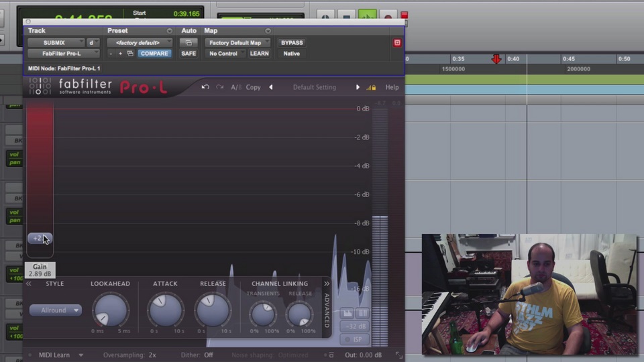Open the Preset header circular menu
This screenshot has width=644, height=362.
click(169, 31)
